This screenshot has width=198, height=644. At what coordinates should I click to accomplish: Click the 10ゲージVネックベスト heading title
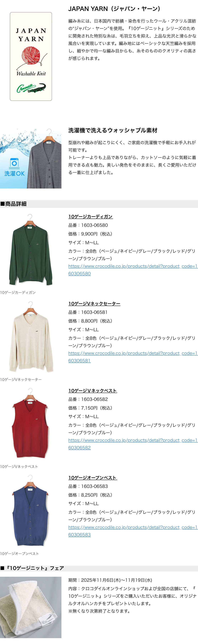(x=93, y=391)
